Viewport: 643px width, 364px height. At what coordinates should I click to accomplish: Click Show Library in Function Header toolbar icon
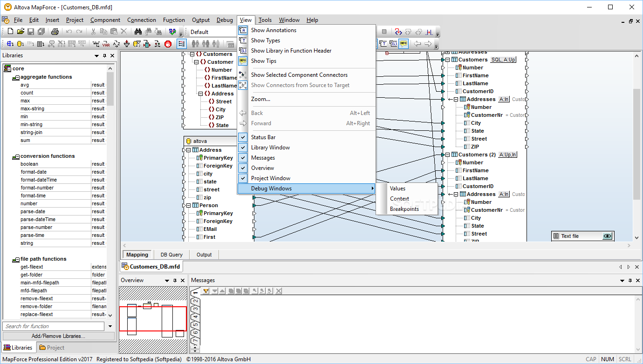[x=393, y=44]
